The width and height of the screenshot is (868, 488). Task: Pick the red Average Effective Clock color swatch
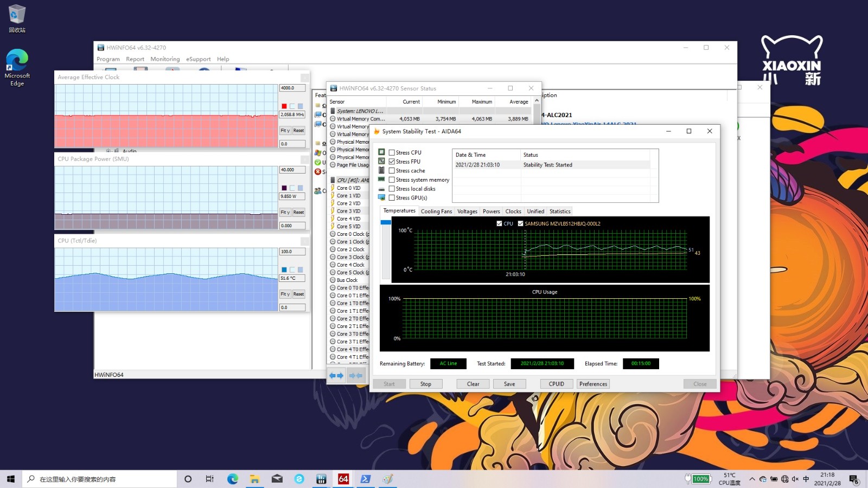[x=284, y=106]
